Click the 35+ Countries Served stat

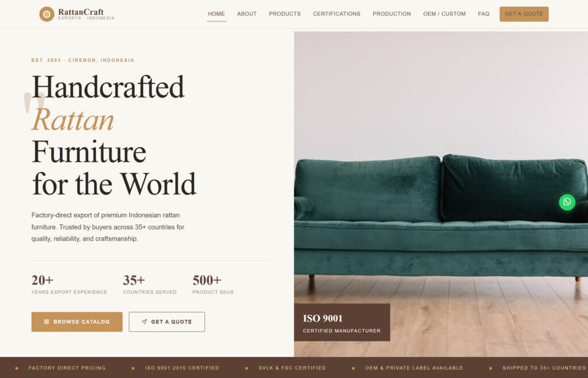[x=150, y=285]
